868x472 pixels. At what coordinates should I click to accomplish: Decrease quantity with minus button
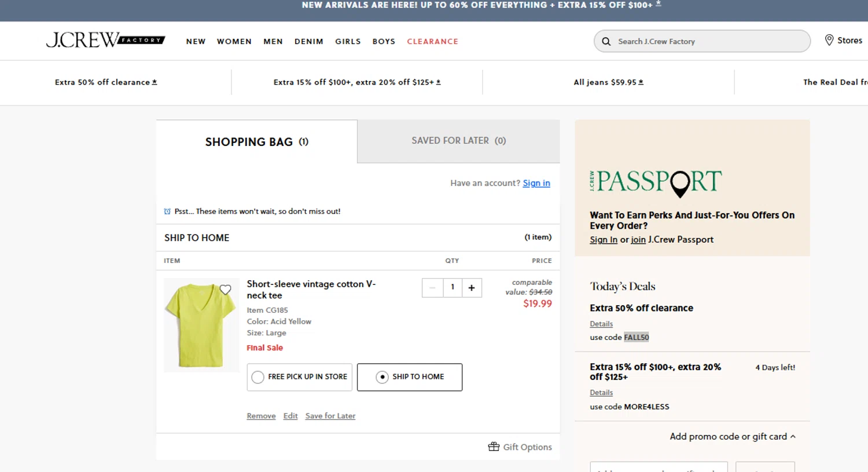(432, 288)
